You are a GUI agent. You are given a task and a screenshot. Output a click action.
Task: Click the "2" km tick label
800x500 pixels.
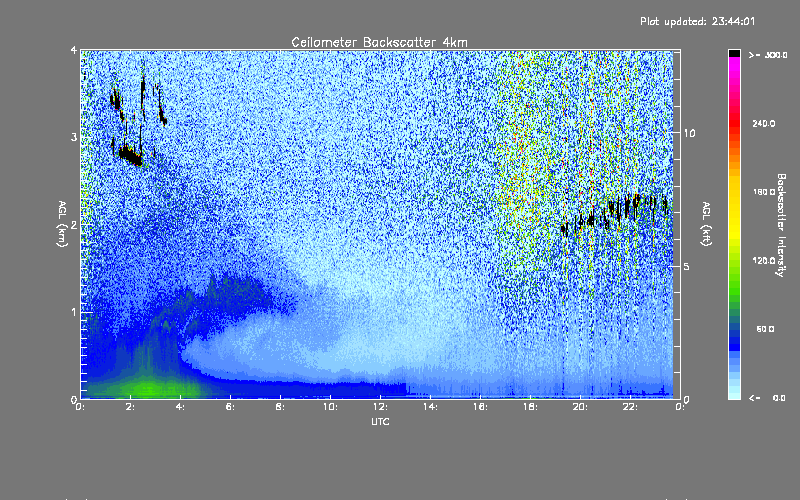pyautogui.click(x=74, y=224)
